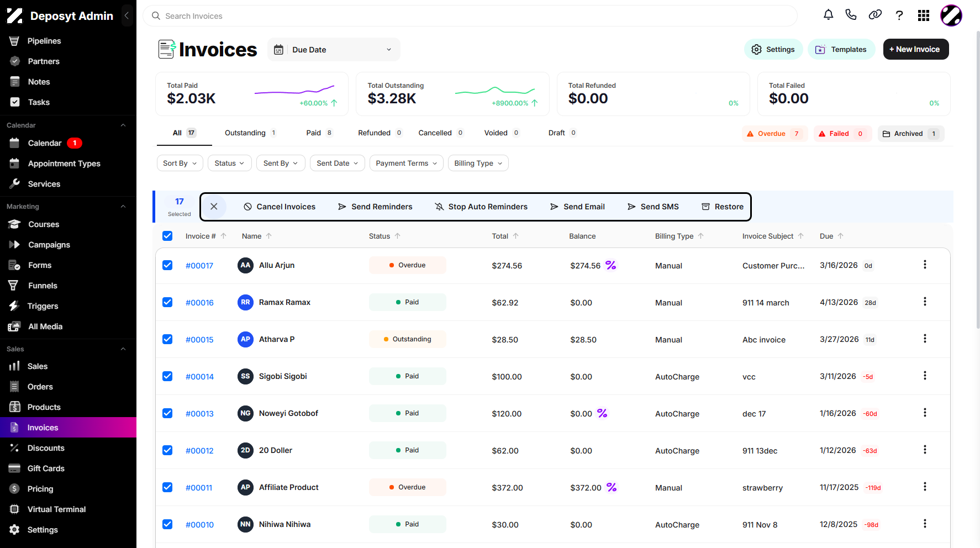Switch to the Outstanding tab

click(251, 133)
